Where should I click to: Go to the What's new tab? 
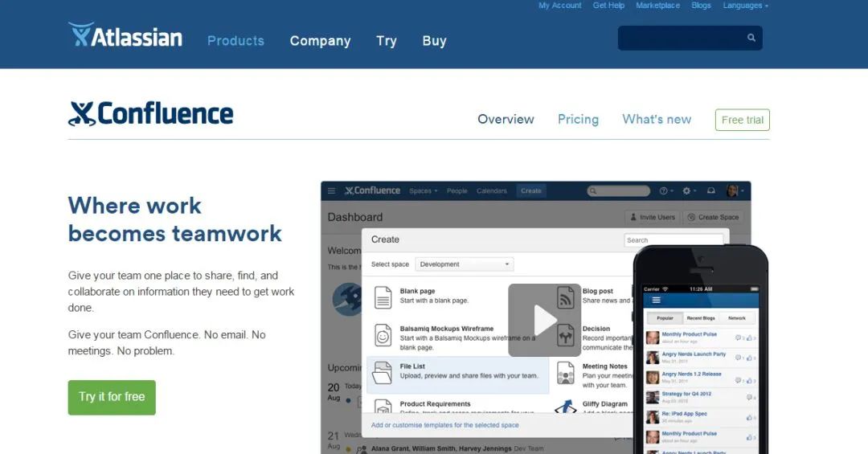657,119
